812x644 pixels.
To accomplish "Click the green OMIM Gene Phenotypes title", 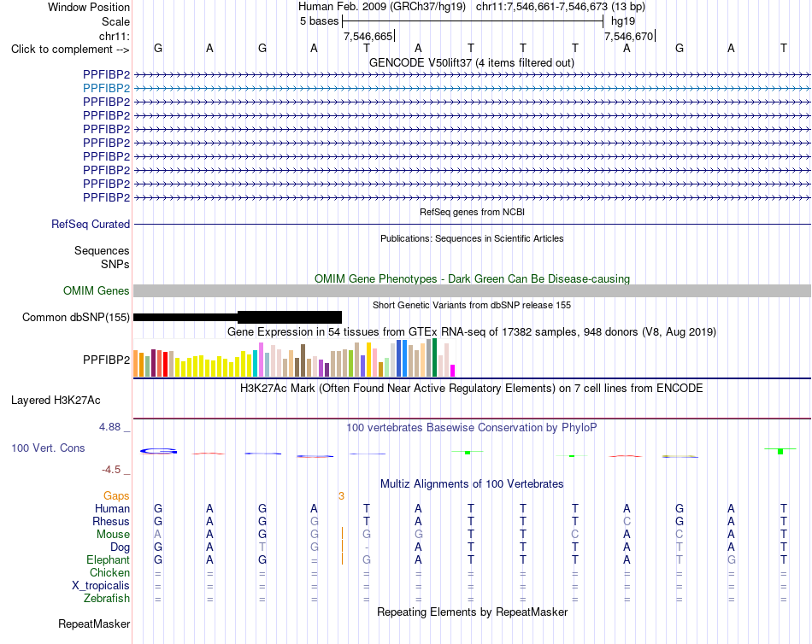I will (472, 278).
